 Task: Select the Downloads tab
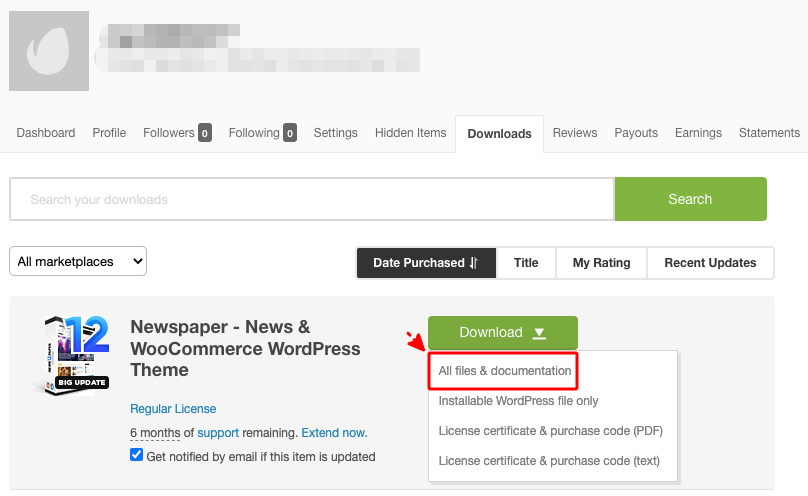(x=499, y=134)
